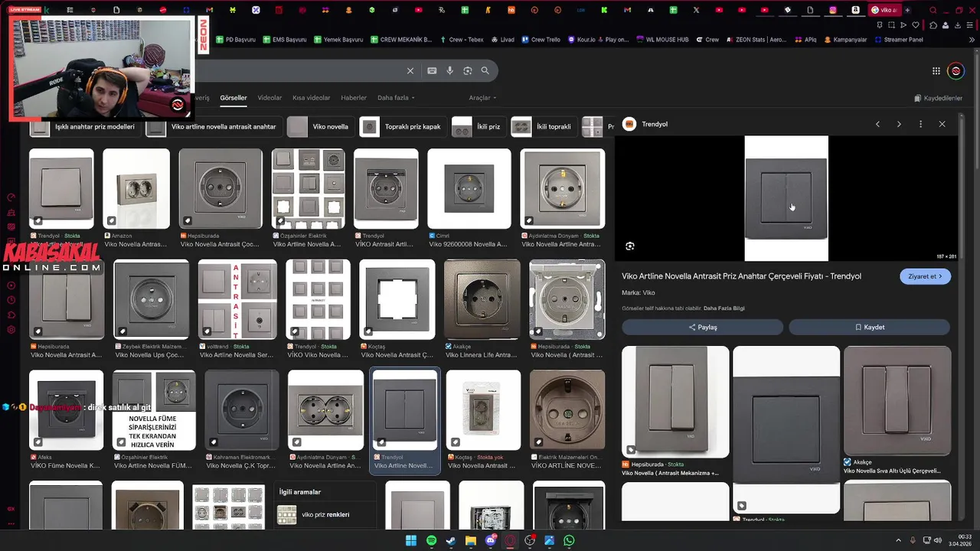Open the Araçlar tools dropdown
Viewport: 980px width, 551px height.
(x=482, y=98)
